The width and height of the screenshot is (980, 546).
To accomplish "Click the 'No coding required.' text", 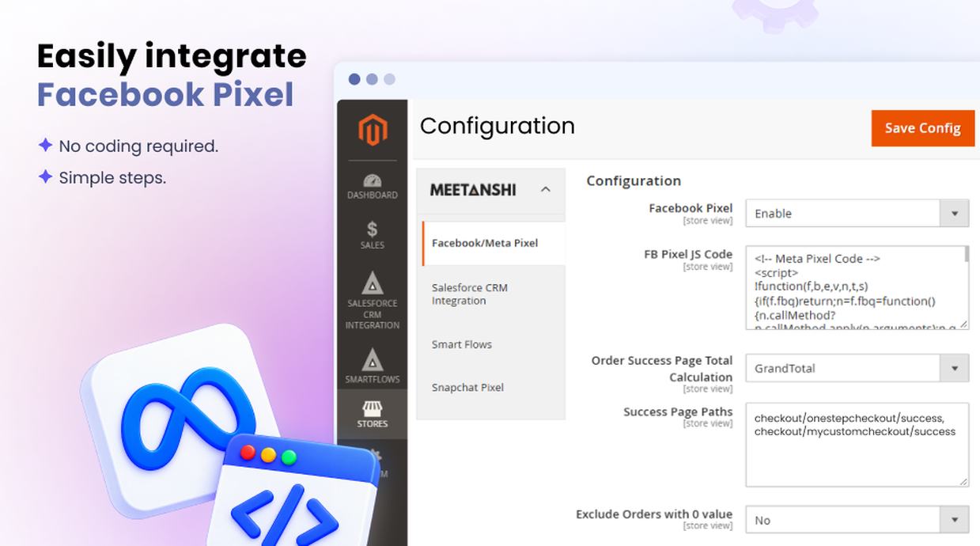I will (138, 146).
